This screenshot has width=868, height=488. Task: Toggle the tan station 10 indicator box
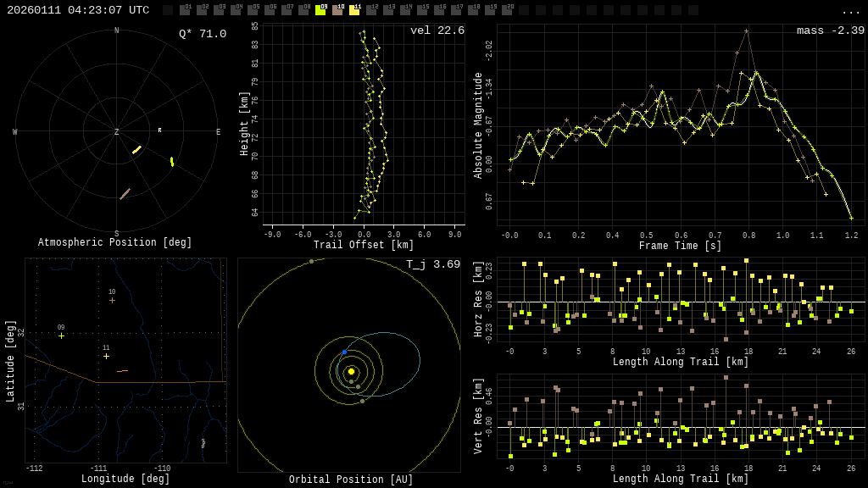337,10
